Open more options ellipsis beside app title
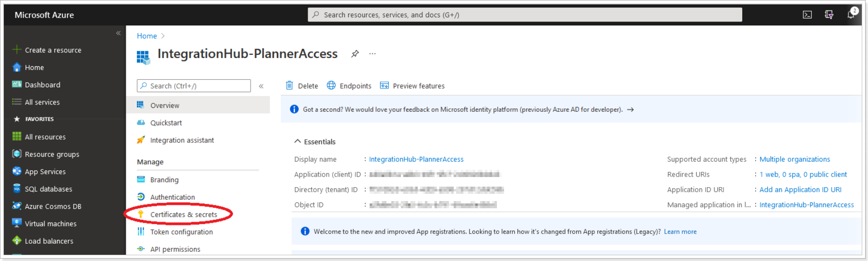This screenshot has height=261, width=868. coord(372,54)
